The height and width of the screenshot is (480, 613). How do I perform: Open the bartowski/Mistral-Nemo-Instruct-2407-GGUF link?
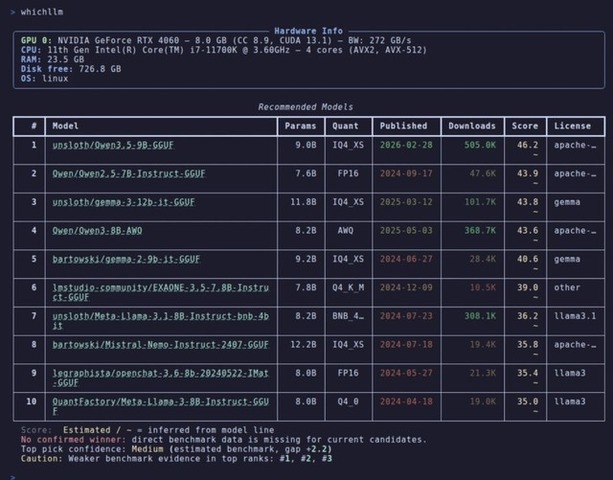(x=161, y=345)
